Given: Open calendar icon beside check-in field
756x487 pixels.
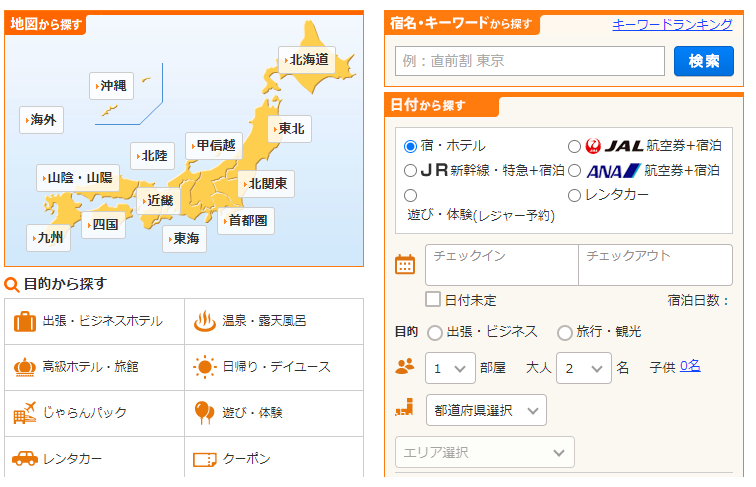Looking at the screenshot, I should tap(405, 265).
